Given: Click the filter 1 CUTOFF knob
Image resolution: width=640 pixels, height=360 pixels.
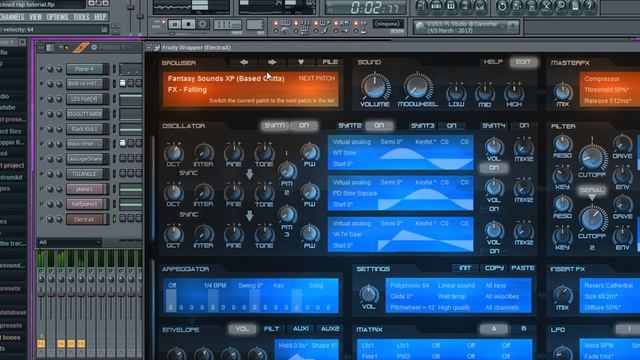Looking at the screenshot, I should click(592, 158).
